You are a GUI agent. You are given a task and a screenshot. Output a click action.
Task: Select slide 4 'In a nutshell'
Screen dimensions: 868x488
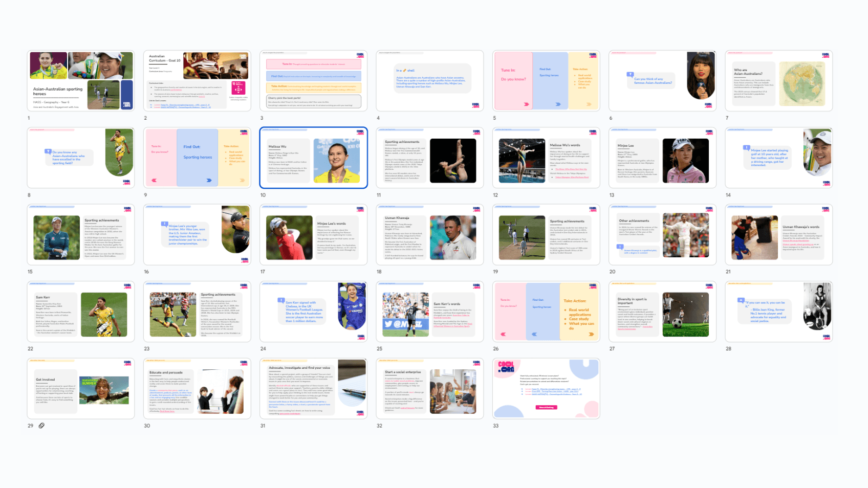[x=430, y=81]
